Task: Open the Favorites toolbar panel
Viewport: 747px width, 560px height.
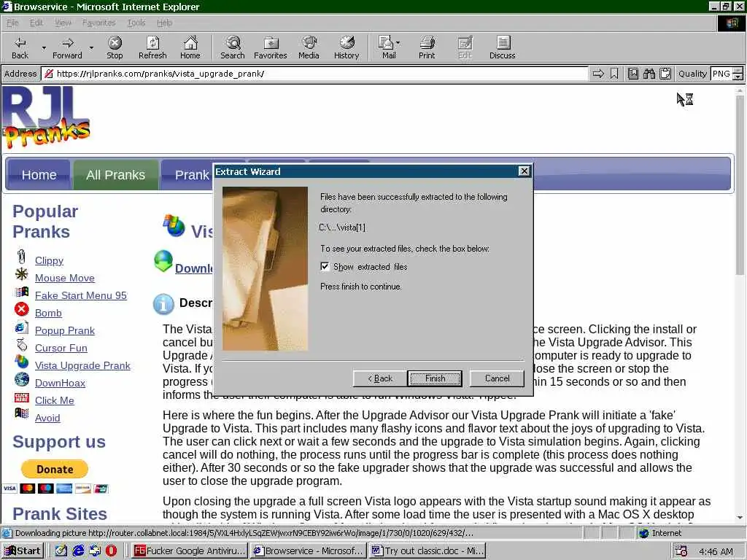Action: pyautogui.click(x=270, y=47)
